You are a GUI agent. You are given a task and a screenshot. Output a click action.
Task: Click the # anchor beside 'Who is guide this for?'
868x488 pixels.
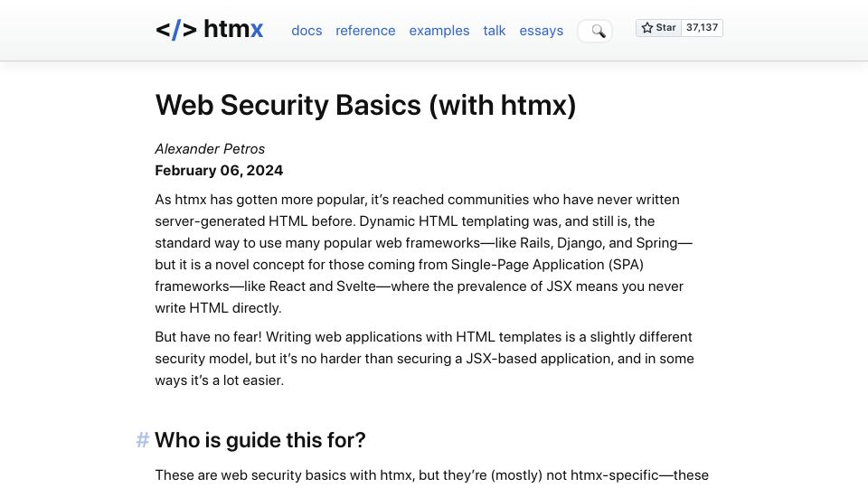tap(142, 440)
